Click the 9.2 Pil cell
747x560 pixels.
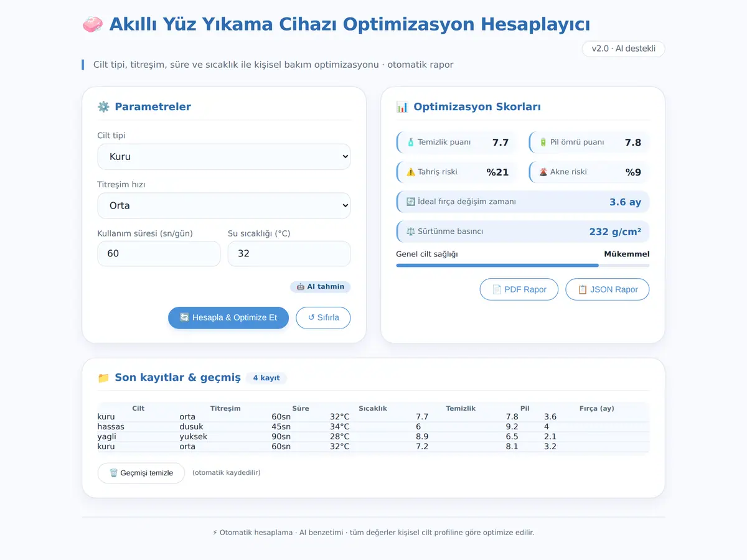click(512, 427)
